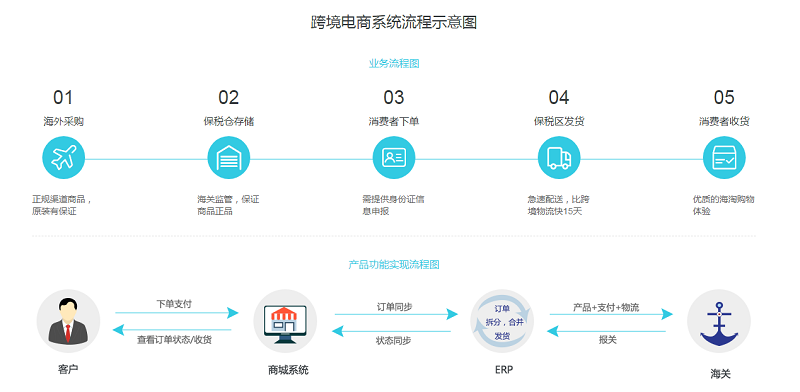Select the online store monitor icon 商城系统
Viewport: 800px width, 392px height.
pyautogui.click(x=285, y=321)
